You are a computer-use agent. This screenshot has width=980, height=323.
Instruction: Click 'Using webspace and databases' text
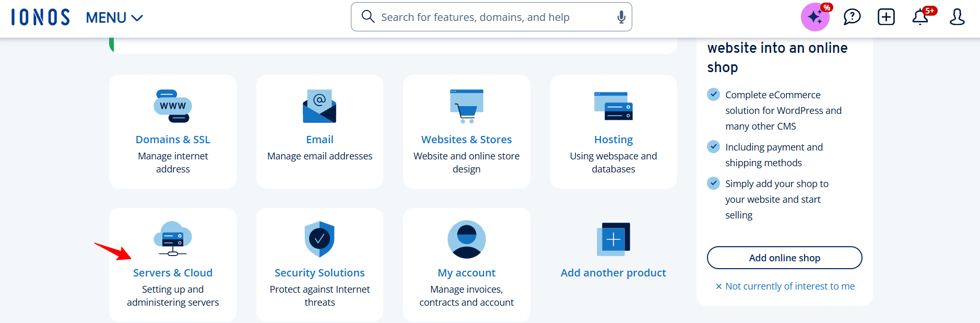[613, 163]
